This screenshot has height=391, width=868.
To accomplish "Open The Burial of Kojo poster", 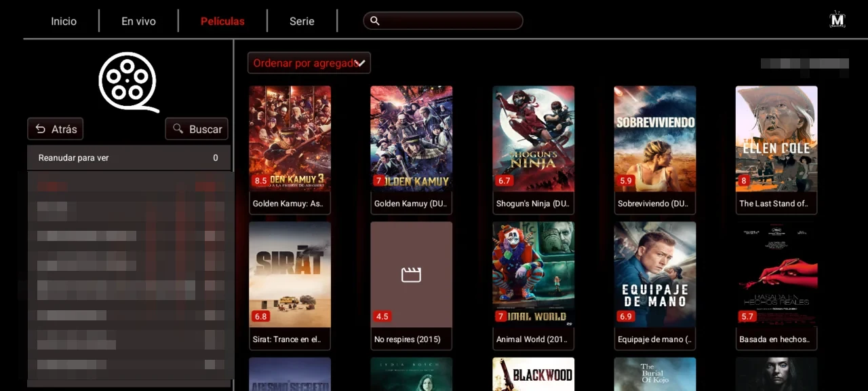I will (x=655, y=374).
